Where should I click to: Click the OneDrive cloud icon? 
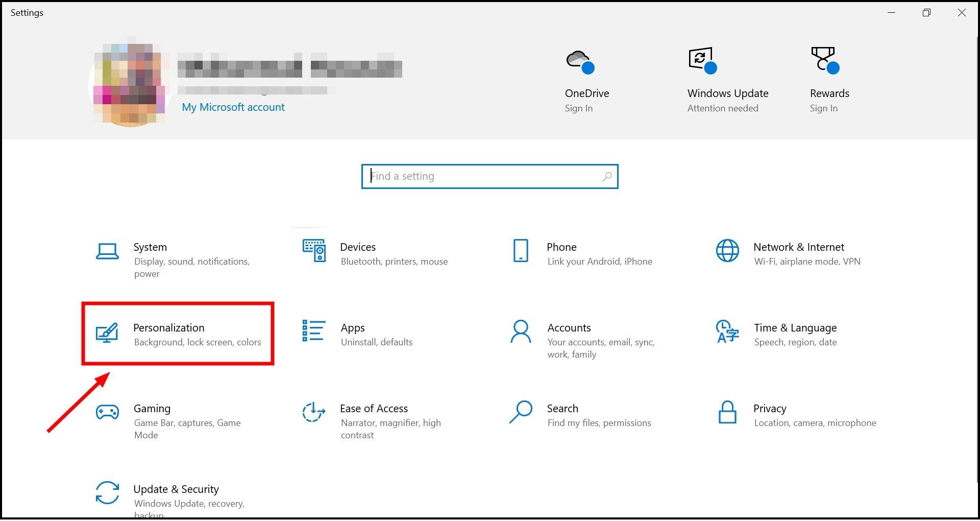580,61
